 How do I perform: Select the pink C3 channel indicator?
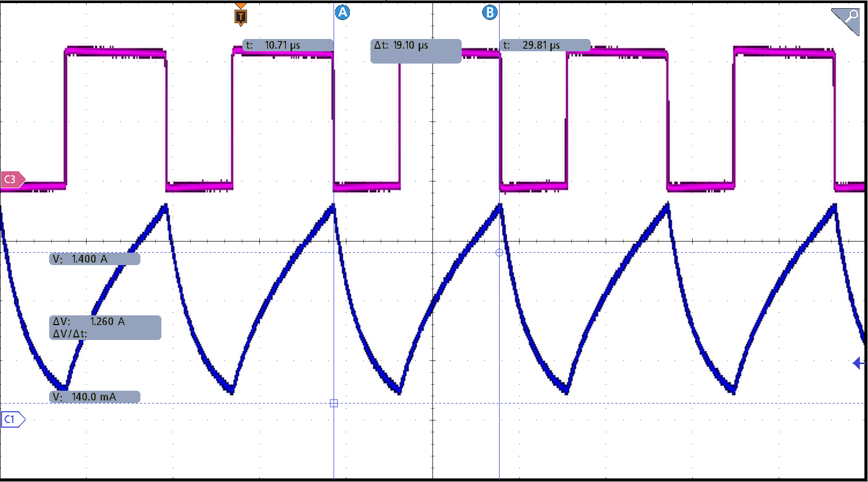click(12, 179)
